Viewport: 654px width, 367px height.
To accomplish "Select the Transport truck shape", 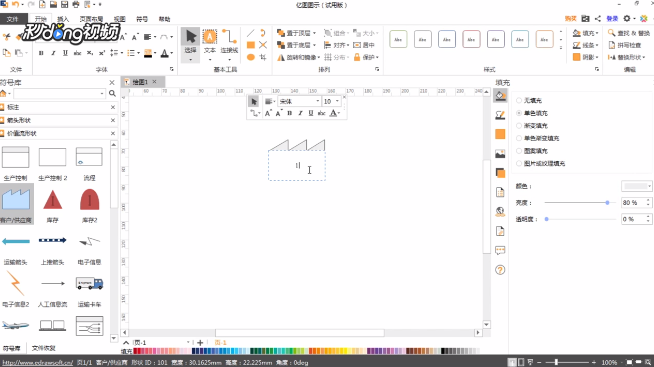I will point(89,284).
